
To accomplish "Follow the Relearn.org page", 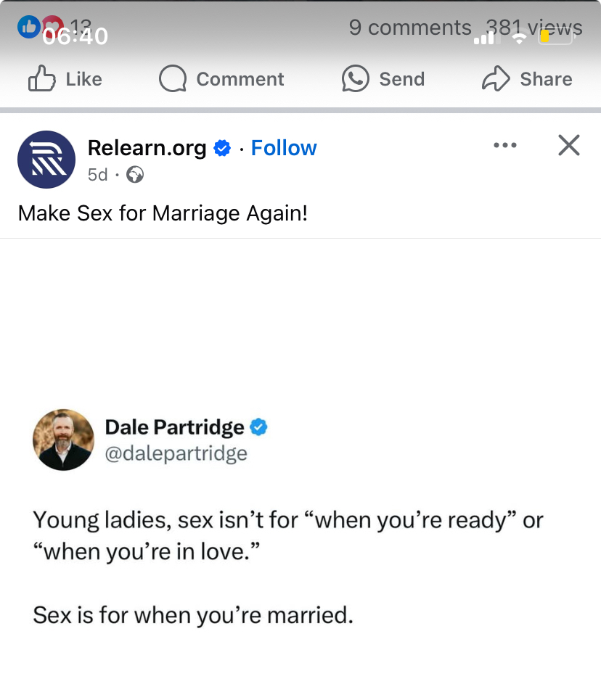I will (x=284, y=148).
